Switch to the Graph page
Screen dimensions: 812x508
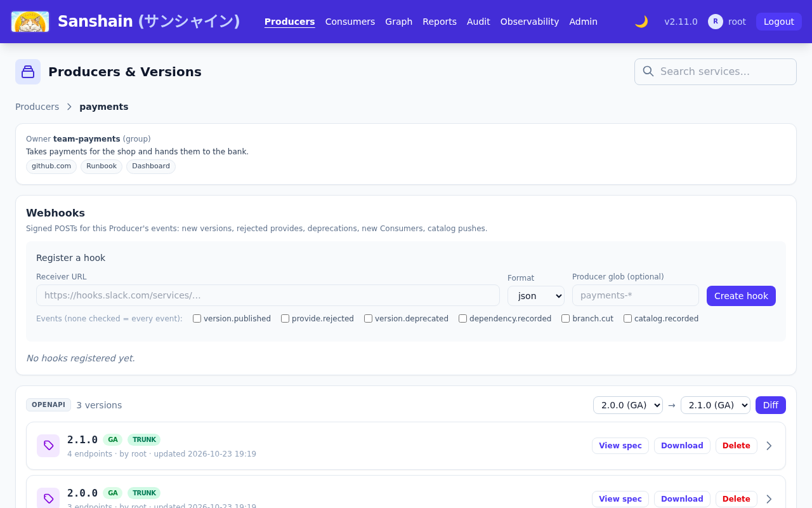coord(399,22)
